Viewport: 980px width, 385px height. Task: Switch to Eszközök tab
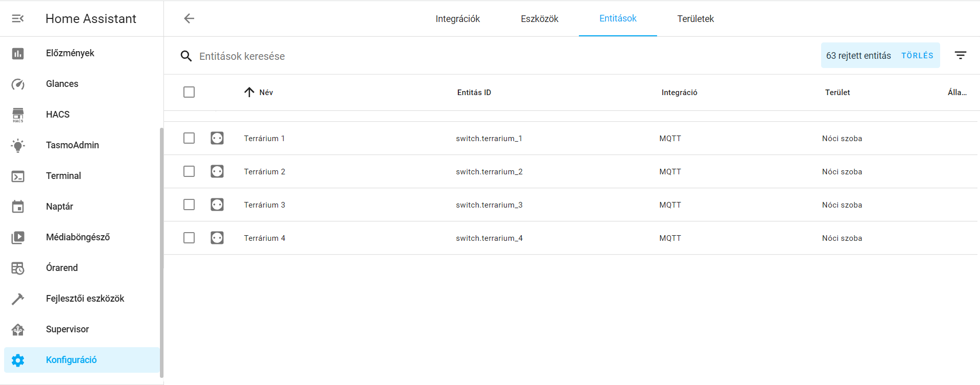tap(540, 19)
